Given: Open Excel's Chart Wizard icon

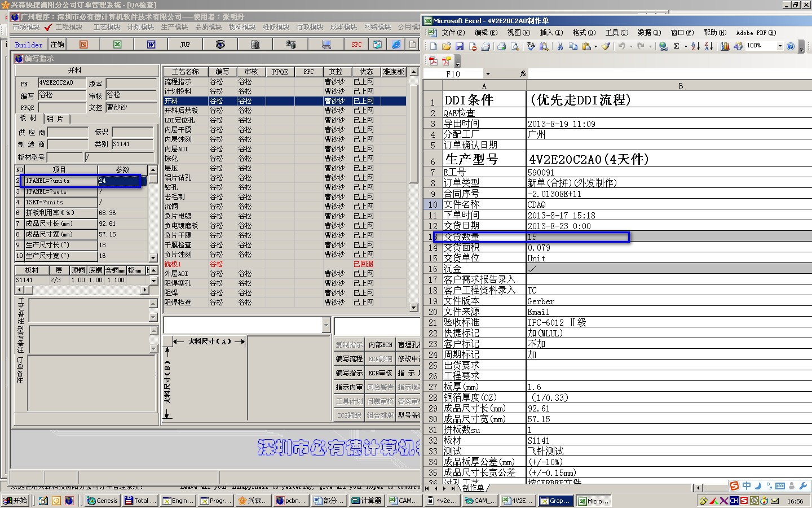Looking at the screenshot, I should pos(725,46).
